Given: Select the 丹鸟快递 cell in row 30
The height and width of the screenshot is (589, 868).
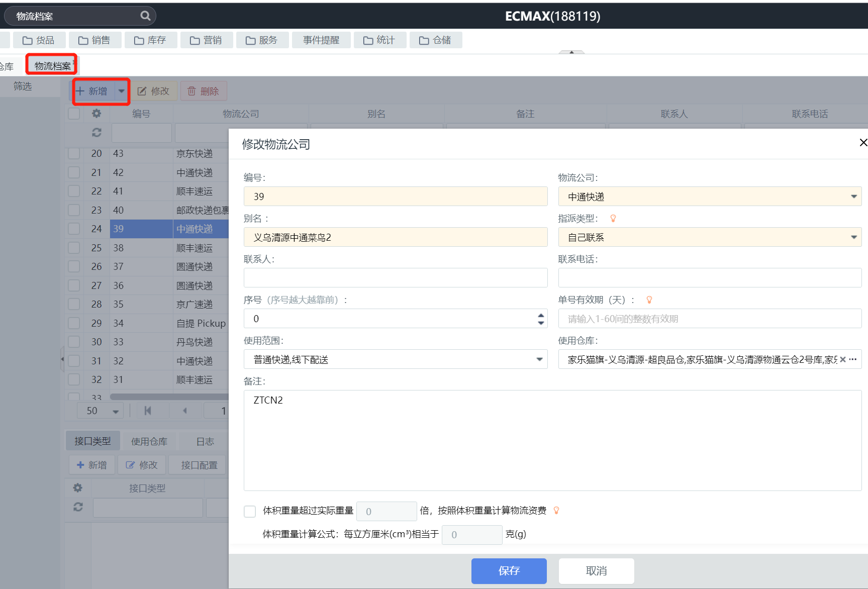Looking at the screenshot, I should click(x=201, y=342).
